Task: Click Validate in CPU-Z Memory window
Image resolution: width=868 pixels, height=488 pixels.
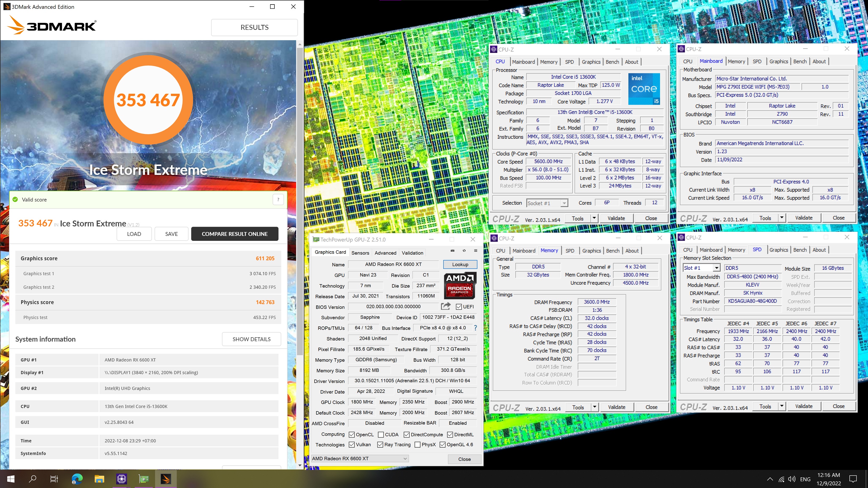Action: pyautogui.click(x=616, y=407)
